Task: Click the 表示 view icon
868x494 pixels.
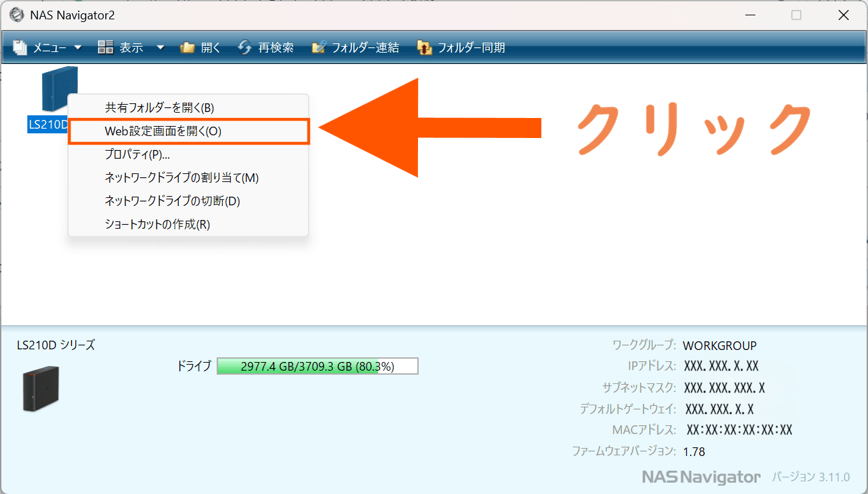Action: click(x=105, y=47)
